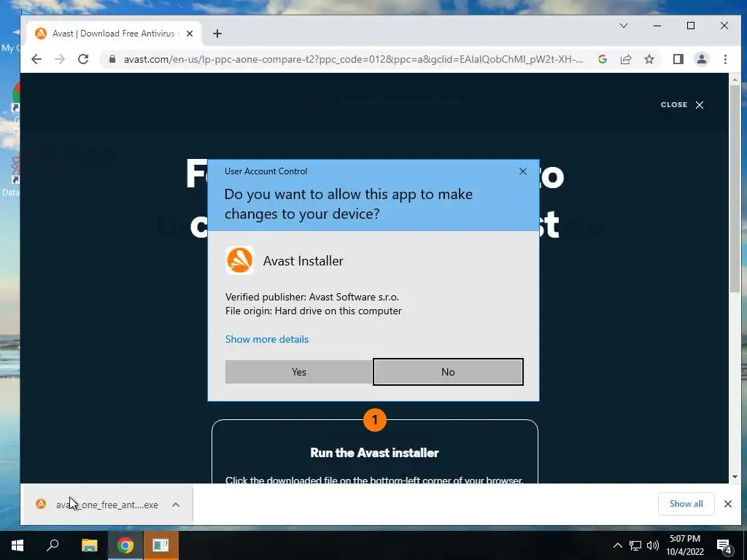
Task: Show hidden system tray icons
Action: [617, 545]
